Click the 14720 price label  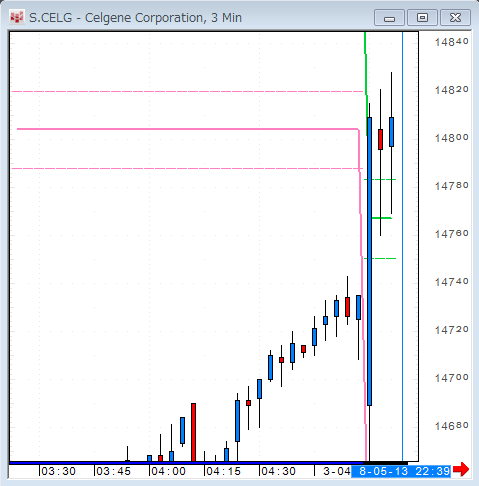[x=452, y=330]
